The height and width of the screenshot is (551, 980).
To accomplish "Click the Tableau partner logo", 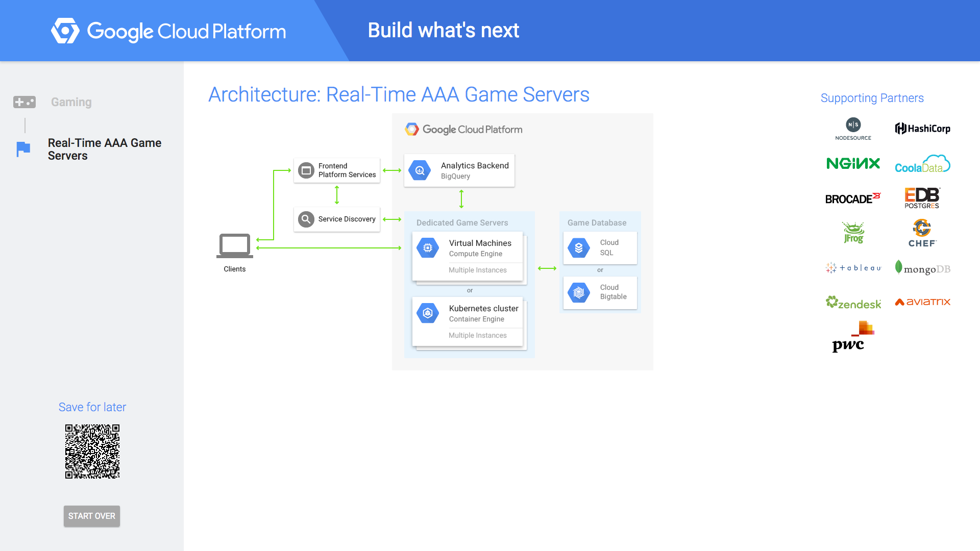I will coord(853,268).
